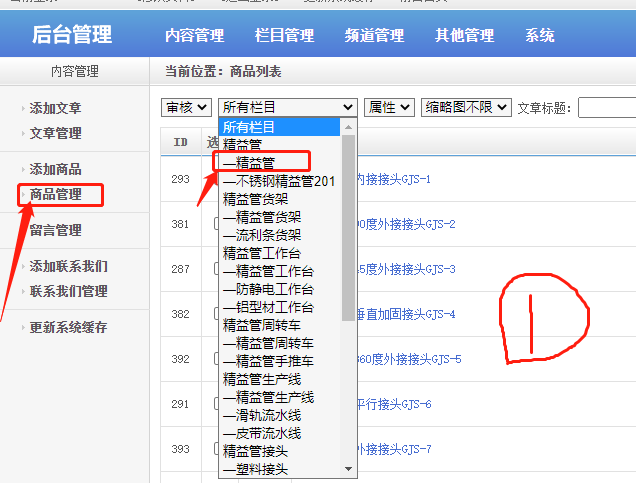
Task: Click the 添加商品 sidebar link
Action: (x=55, y=169)
